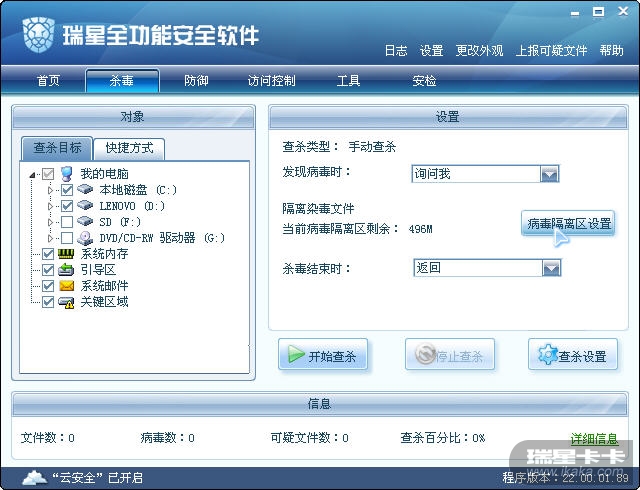Select the DVD/CD-RW 驱动器 (G:) label
Screen dimensions: 640x490
click(162, 238)
